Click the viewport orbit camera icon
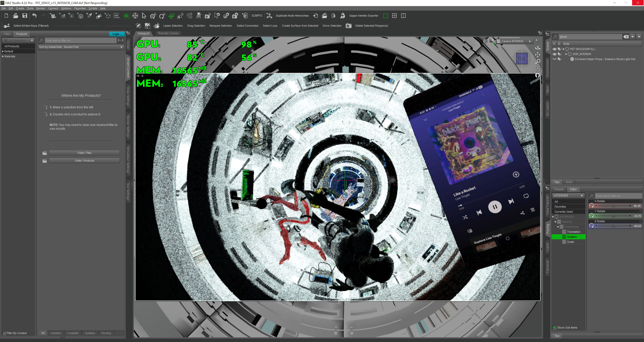This screenshot has height=342, width=644. (x=538, y=48)
